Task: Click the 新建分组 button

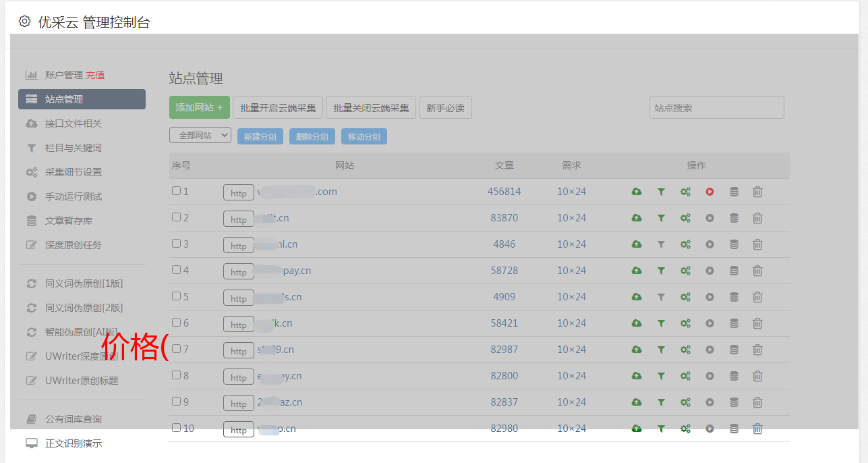Action: (x=260, y=136)
